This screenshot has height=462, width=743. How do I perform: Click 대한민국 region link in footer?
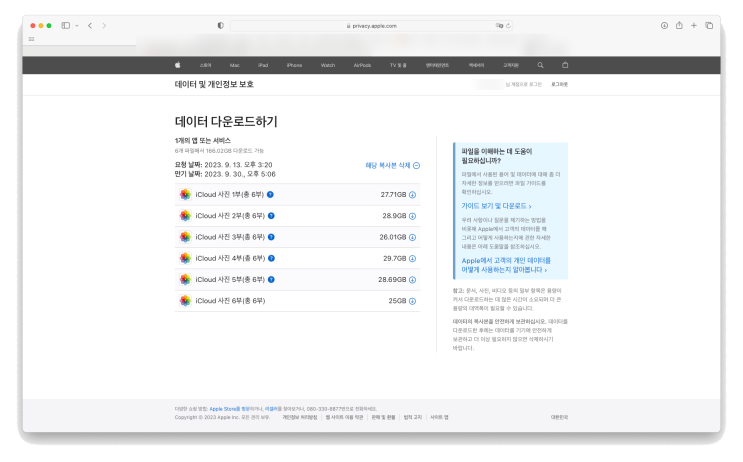[x=559, y=417]
